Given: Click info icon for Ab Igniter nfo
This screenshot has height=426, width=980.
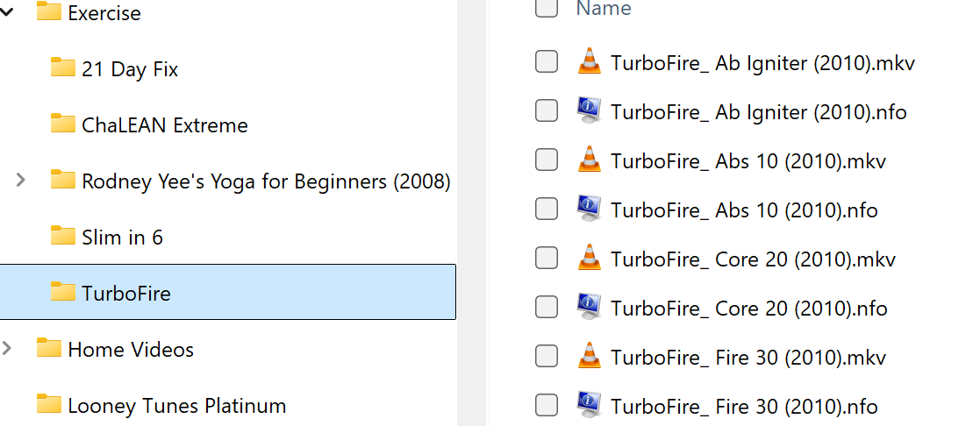Looking at the screenshot, I should coord(589,111).
